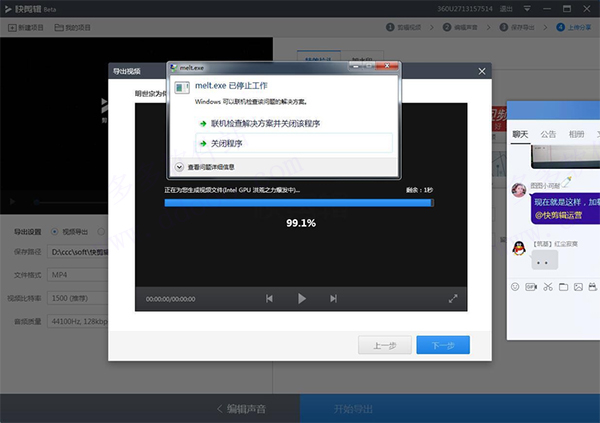Click the 00:00:00/00:00:00 timecode text

click(x=170, y=299)
